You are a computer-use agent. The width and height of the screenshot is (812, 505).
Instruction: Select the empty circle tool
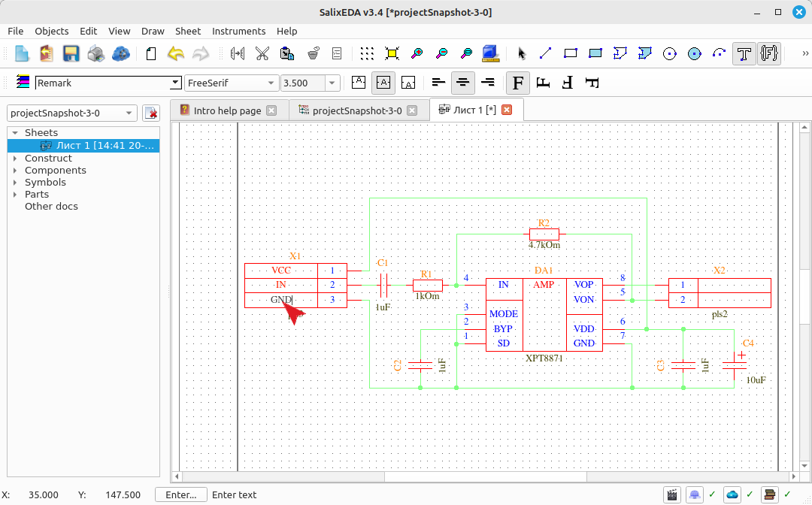(670, 53)
